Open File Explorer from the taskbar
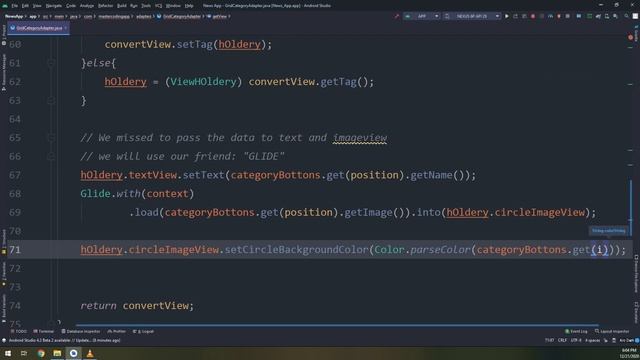 [57, 353]
